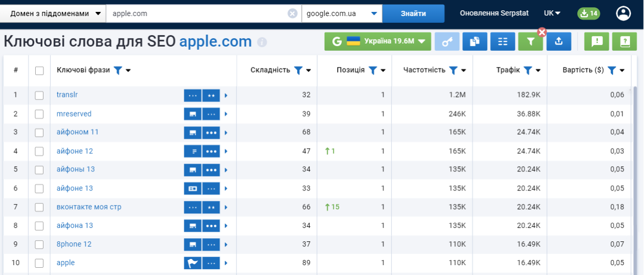Open sort arrow of Складність column
Viewport: 644px width, 275px height.
point(309,71)
